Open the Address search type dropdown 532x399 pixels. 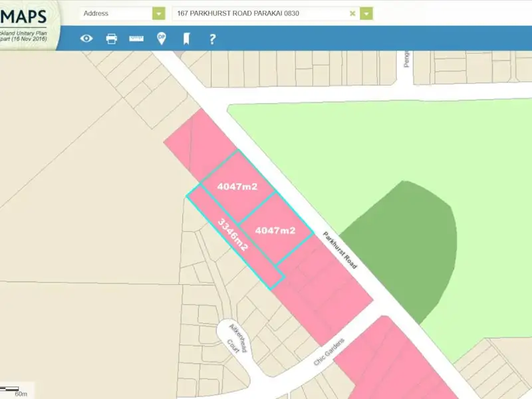click(158, 13)
